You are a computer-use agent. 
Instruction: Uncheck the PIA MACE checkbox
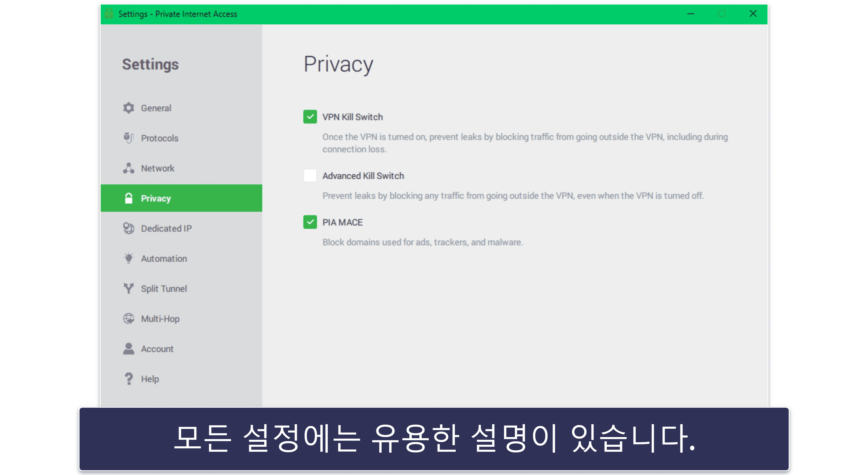[310, 222]
